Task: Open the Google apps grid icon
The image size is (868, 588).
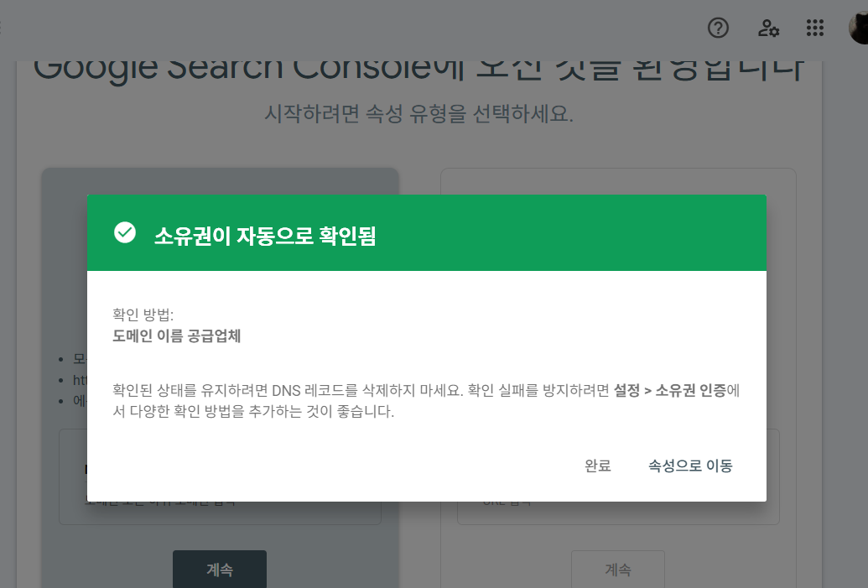Action: pyautogui.click(x=815, y=28)
